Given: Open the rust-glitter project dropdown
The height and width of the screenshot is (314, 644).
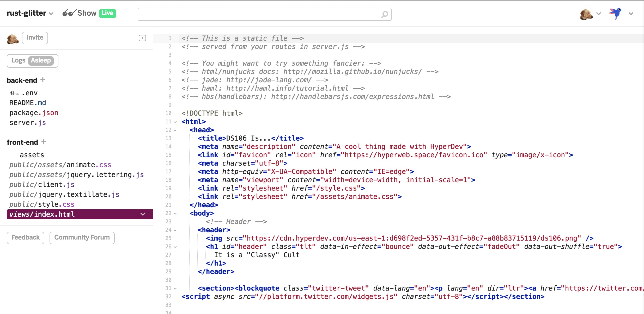Looking at the screenshot, I should (x=51, y=14).
